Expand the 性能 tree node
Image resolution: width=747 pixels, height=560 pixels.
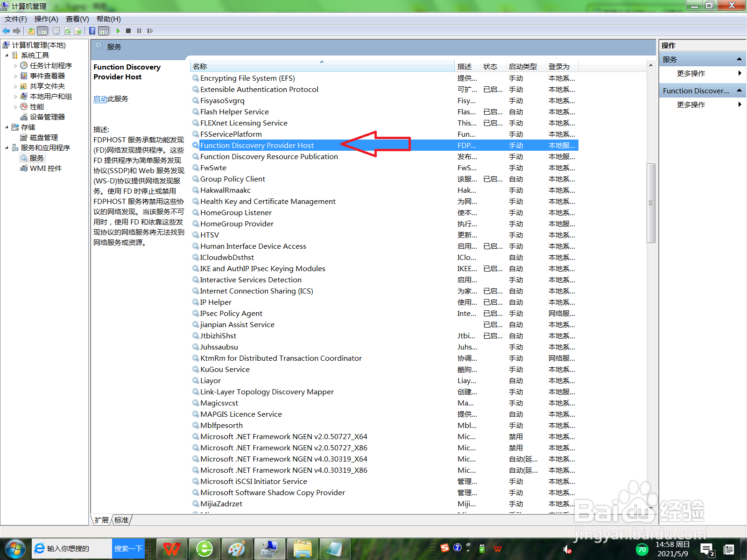[x=15, y=107]
